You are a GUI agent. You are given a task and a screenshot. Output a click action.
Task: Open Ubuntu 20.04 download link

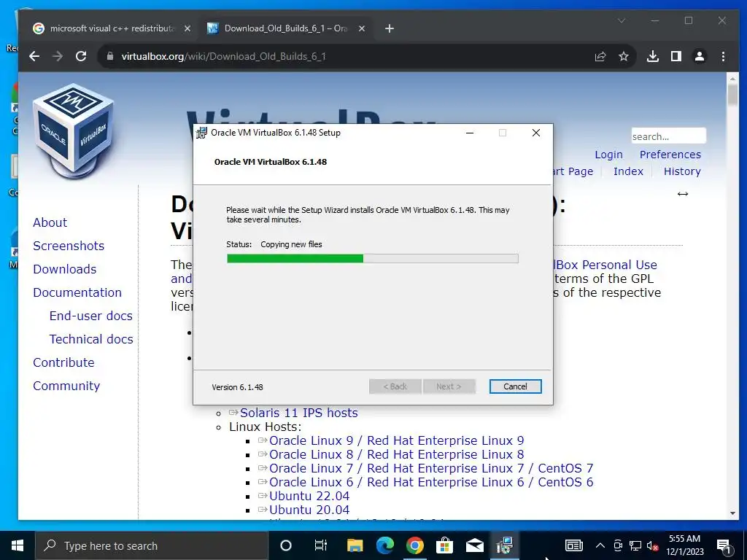tap(309, 510)
